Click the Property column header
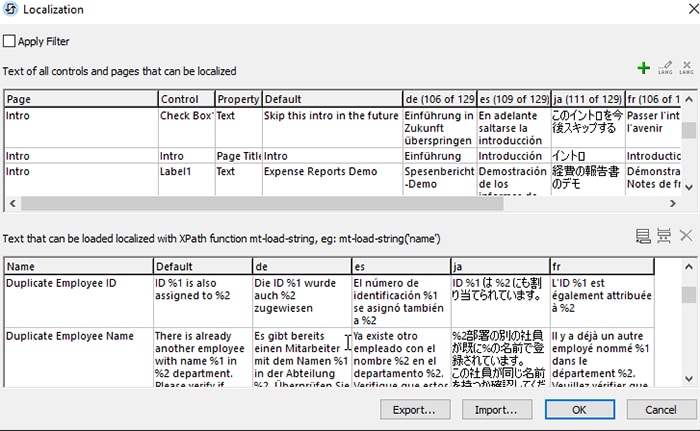Image resolution: width=700 pixels, height=431 pixels. point(238,99)
